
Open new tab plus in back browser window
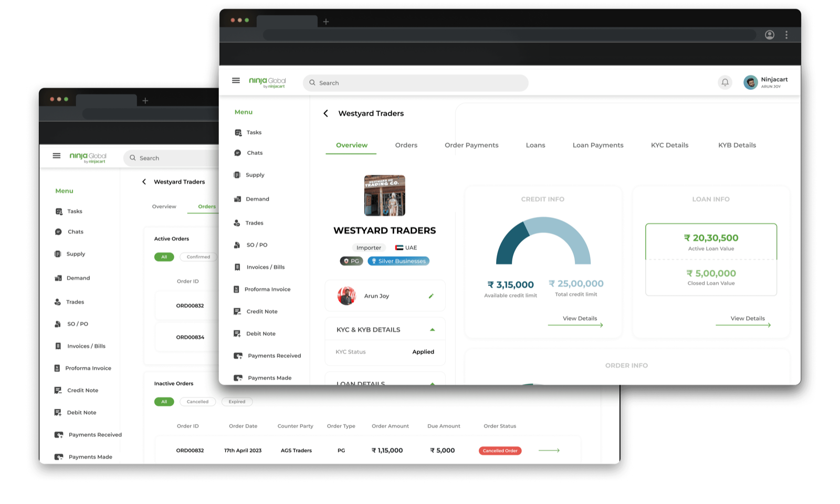[x=145, y=100]
